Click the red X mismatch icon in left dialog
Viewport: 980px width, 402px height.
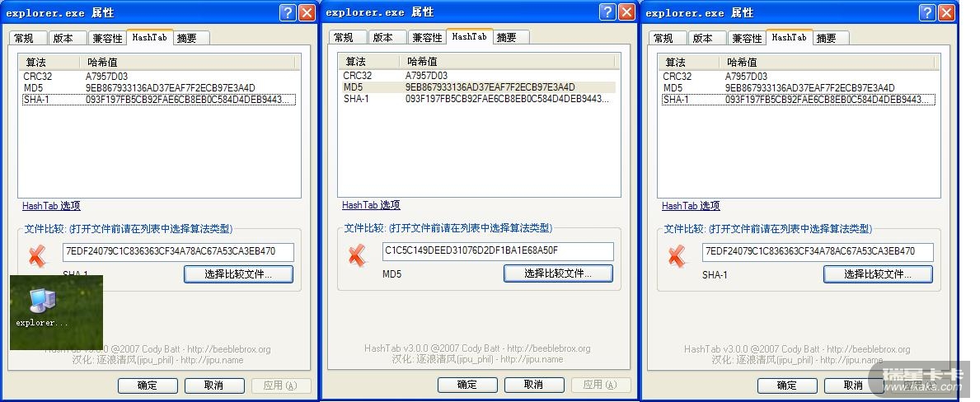[x=37, y=255]
